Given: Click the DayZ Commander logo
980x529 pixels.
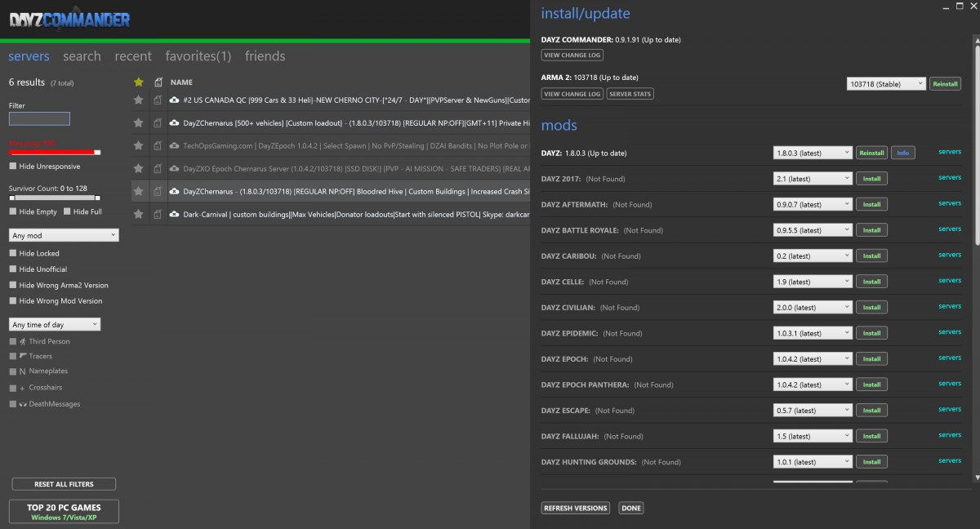Looking at the screenshot, I should (x=69, y=20).
